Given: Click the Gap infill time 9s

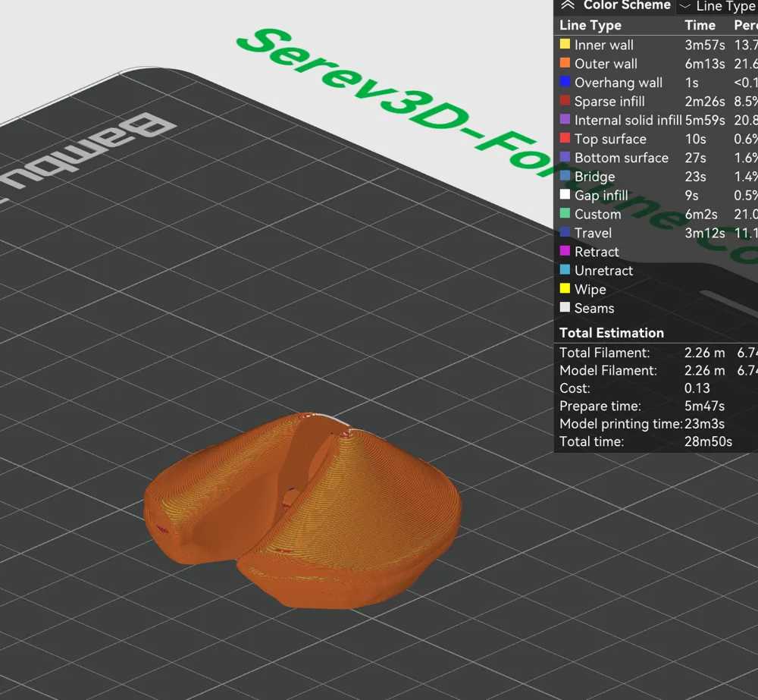Looking at the screenshot, I should [691, 196].
